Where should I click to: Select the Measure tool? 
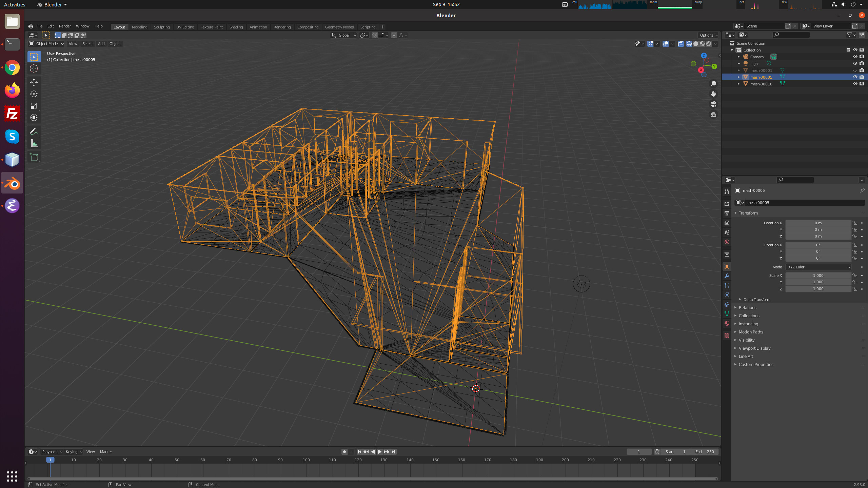pos(34,143)
